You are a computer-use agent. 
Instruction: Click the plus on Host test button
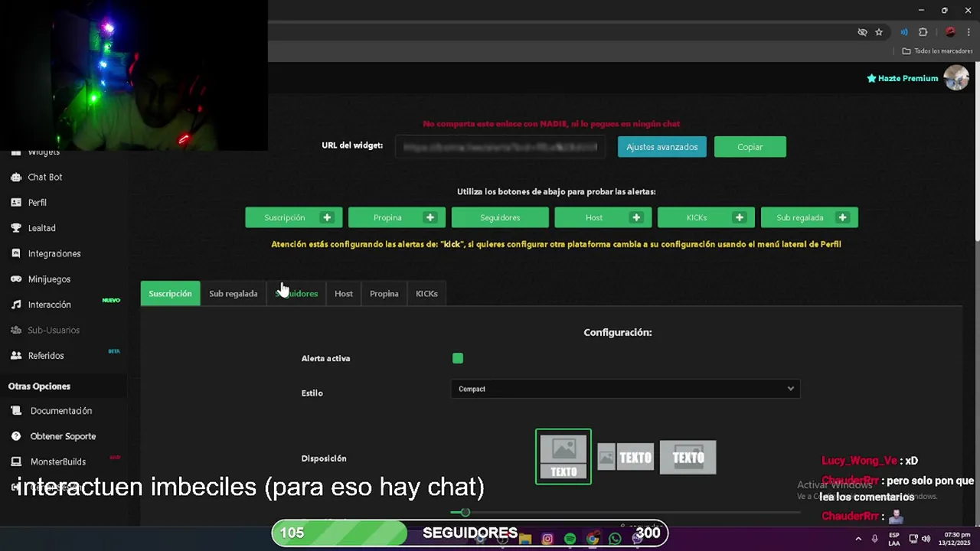pyautogui.click(x=636, y=217)
